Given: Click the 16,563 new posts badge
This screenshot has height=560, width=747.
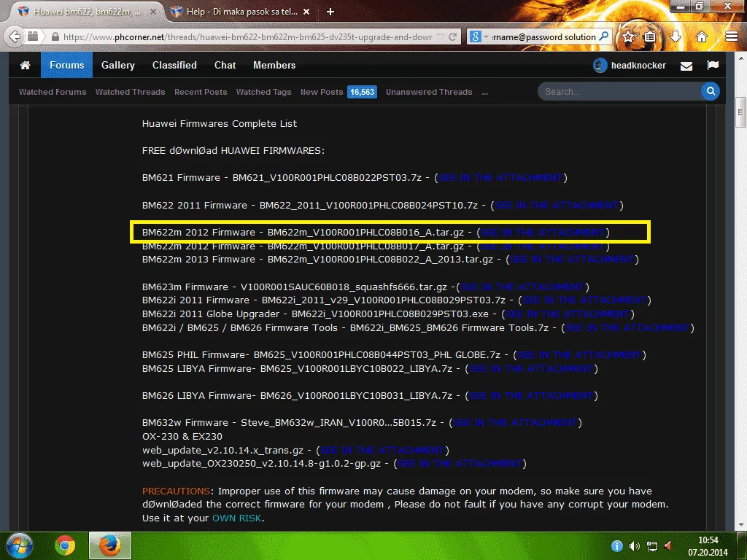Looking at the screenshot, I should point(362,92).
